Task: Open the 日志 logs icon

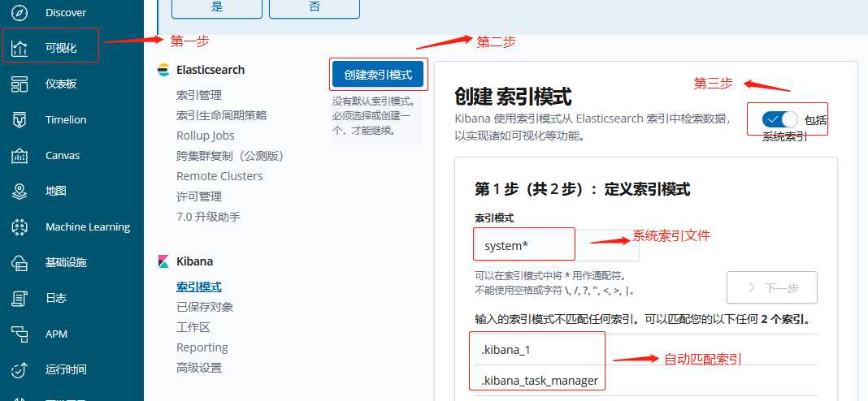Action: 20,299
